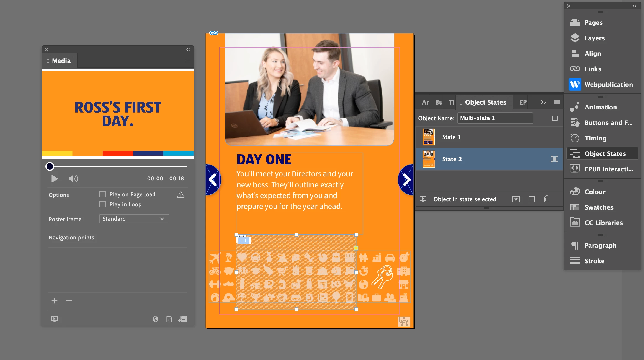Click the media playback scrubber handle
Viewport: 644px width, 360px height.
[50, 166]
